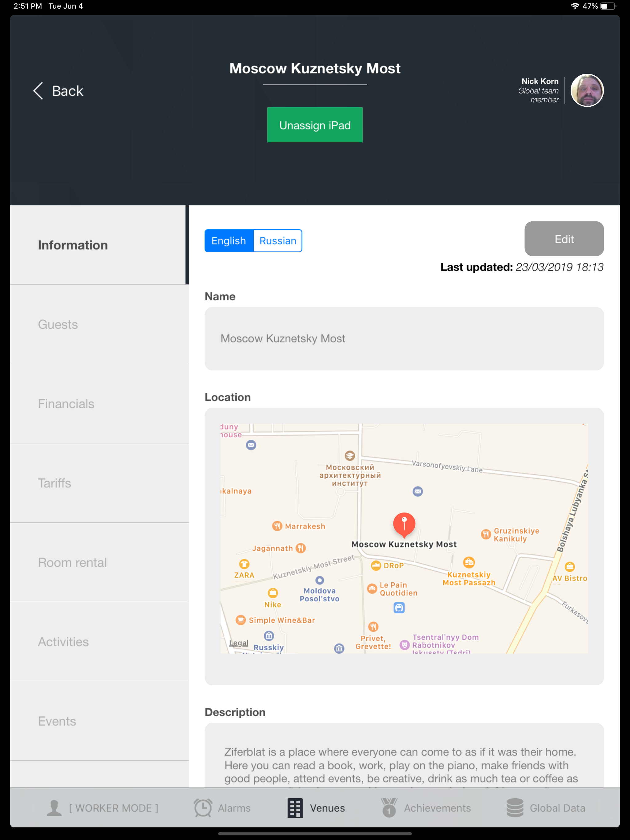The width and height of the screenshot is (630, 840).
Task: Tap Kuznetskiy Most Street map label
Action: click(314, 567)
